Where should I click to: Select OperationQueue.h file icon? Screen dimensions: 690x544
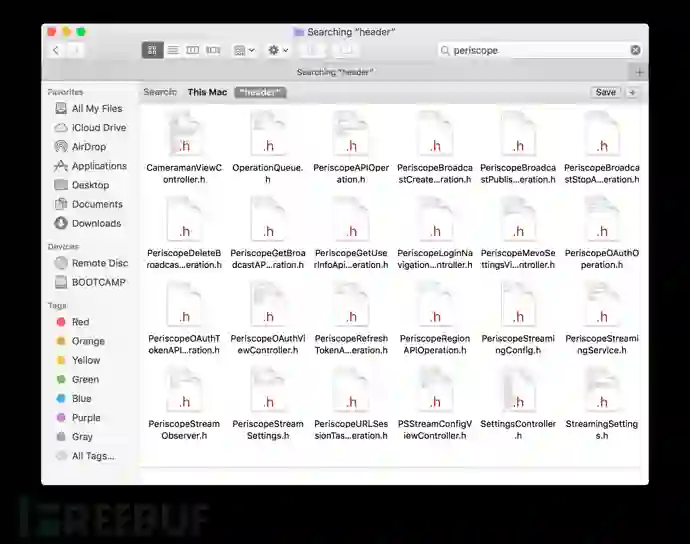268,134
